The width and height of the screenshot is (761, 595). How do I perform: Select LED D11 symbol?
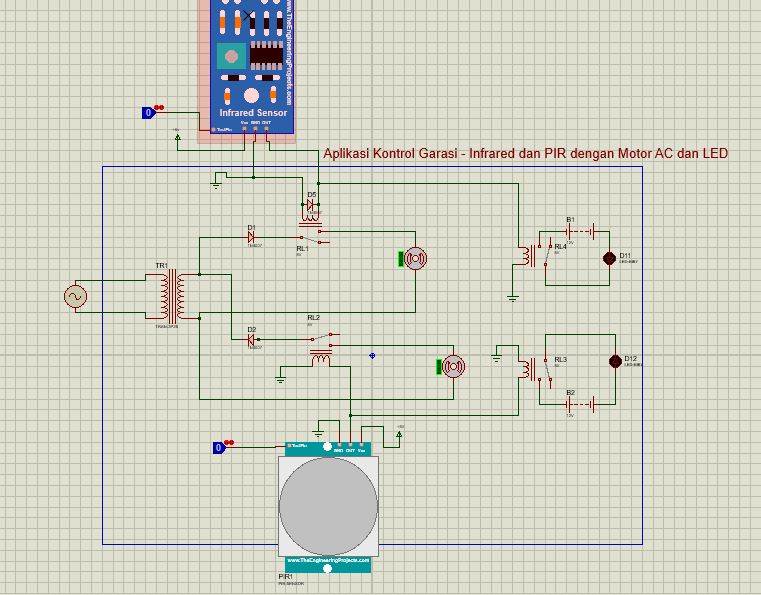(610, 258)
